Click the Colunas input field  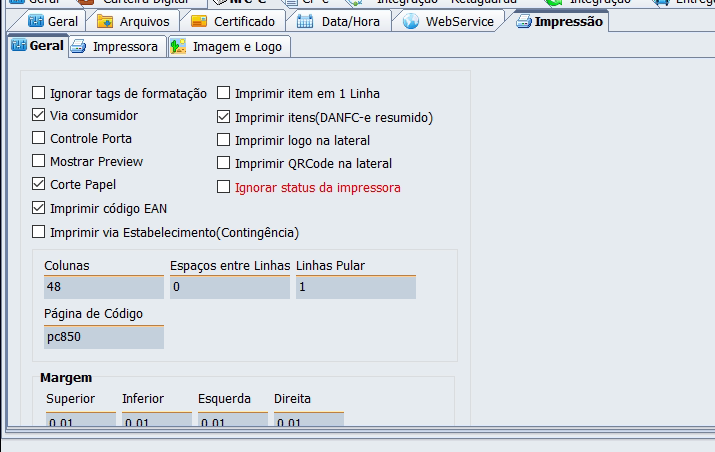click(102, 287)
